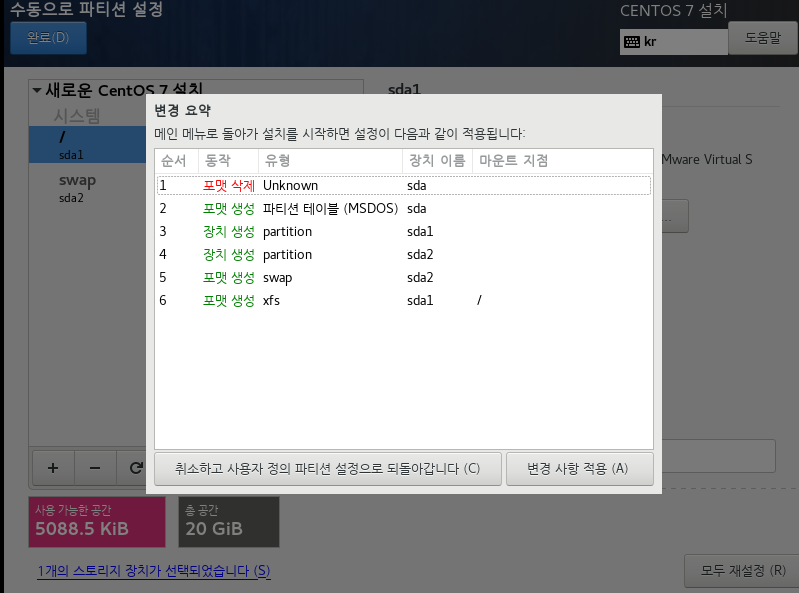Click the 순서 column header
This screenshot has height=593, width=799.
click(x=176, y=161)
